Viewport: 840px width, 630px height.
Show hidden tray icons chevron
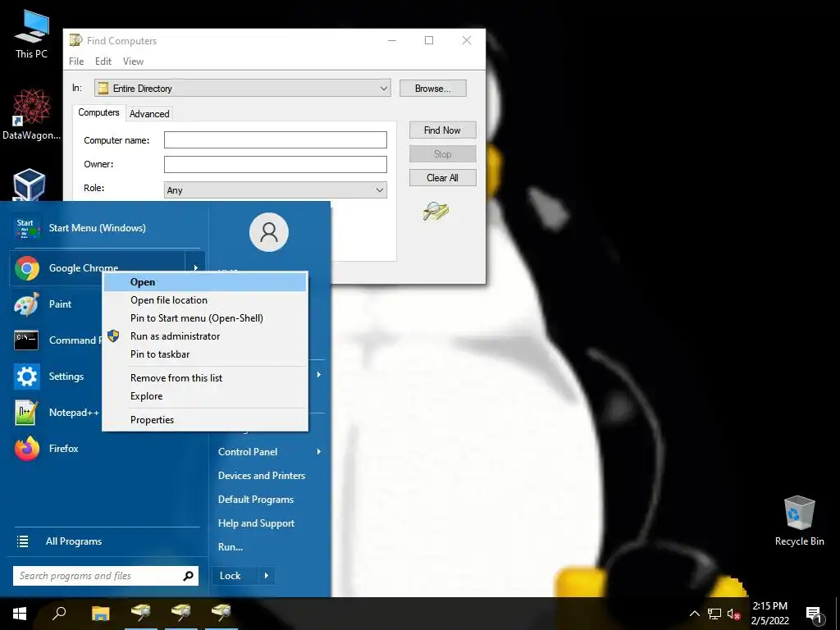point(694,614)
